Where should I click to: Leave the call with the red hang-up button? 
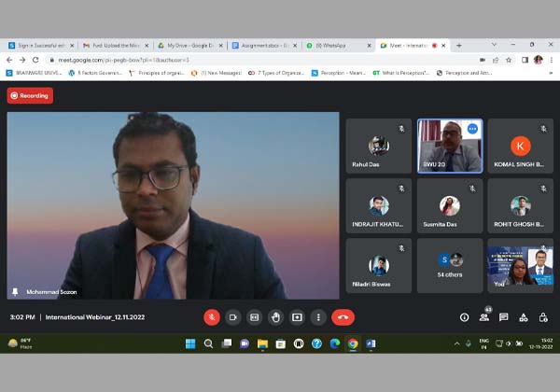tap(343, 316)
